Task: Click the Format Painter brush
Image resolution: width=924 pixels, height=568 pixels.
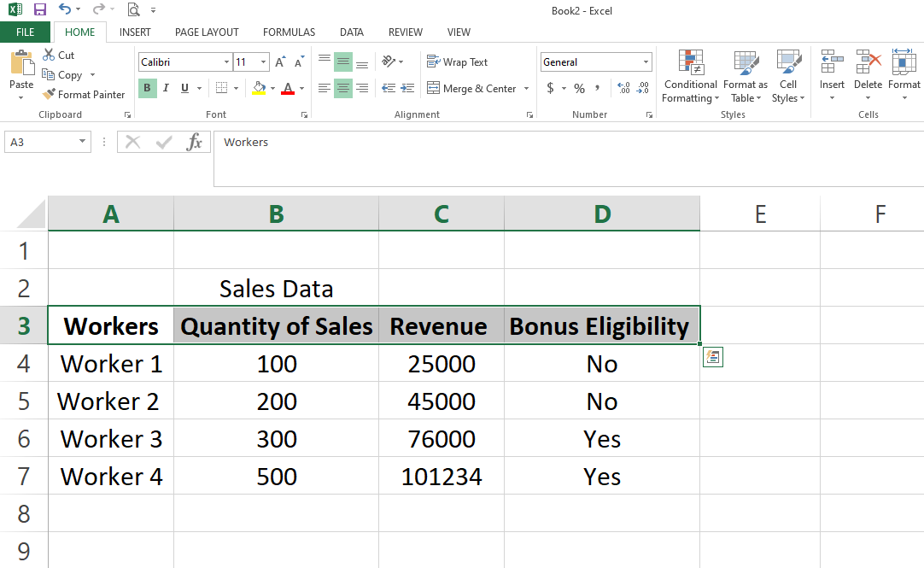Action: pyautogui.click(x=50, y=95)
